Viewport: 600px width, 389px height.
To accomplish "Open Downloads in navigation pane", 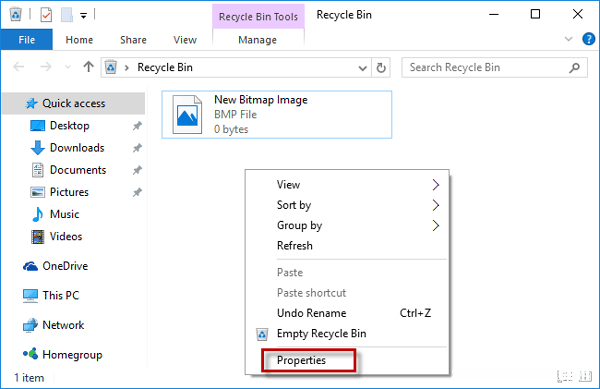I will (77, 148).
